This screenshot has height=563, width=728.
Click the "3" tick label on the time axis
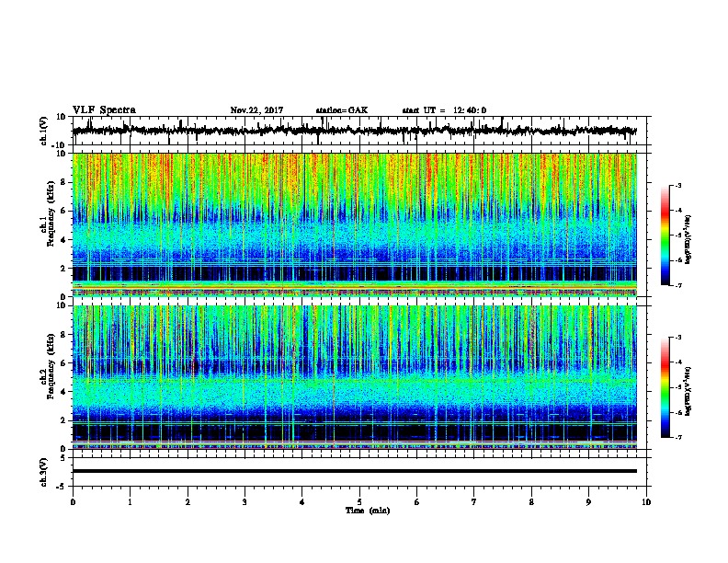click(245, 502)
